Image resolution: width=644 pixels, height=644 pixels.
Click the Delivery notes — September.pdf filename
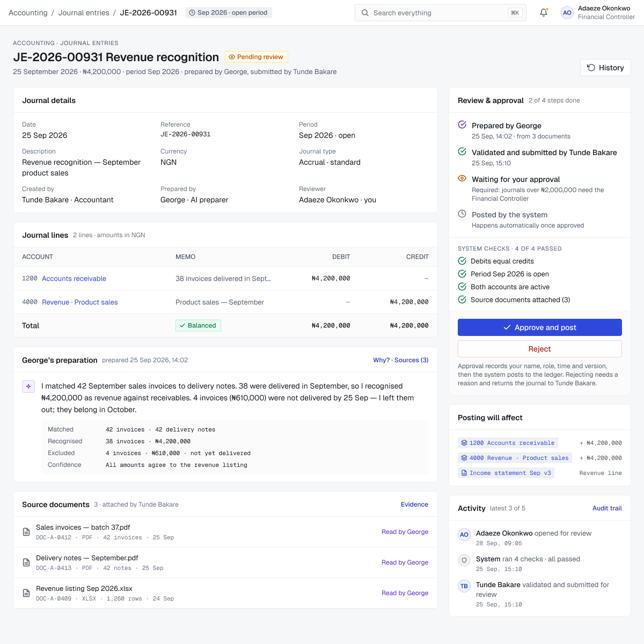point(87,558)
